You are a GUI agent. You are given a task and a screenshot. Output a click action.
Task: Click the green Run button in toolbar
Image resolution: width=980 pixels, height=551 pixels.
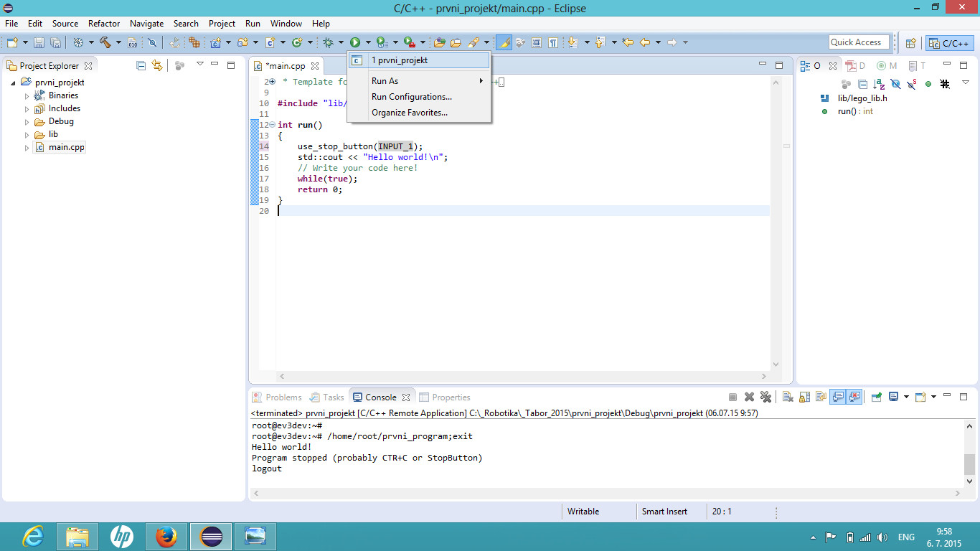pyautogui.click(x=354, y=43)
